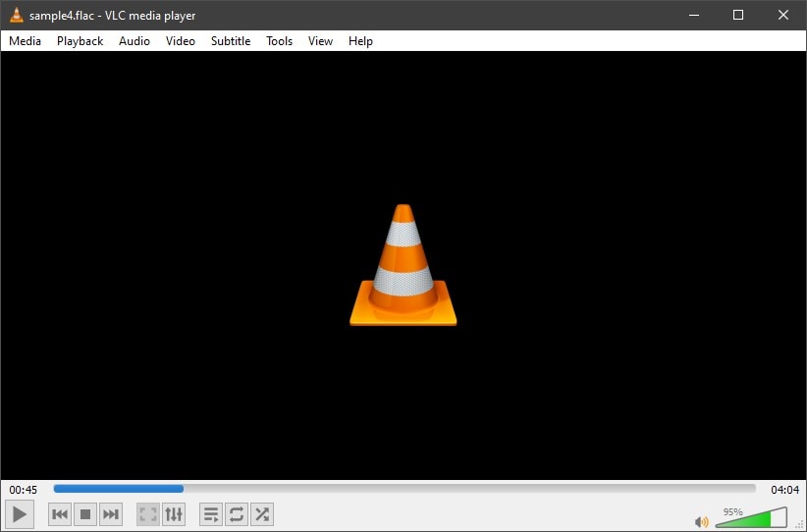Image resolution: width=807 pixels, height=532 pixels.
Task: Open the Help menu
Action: coord(360,41)
